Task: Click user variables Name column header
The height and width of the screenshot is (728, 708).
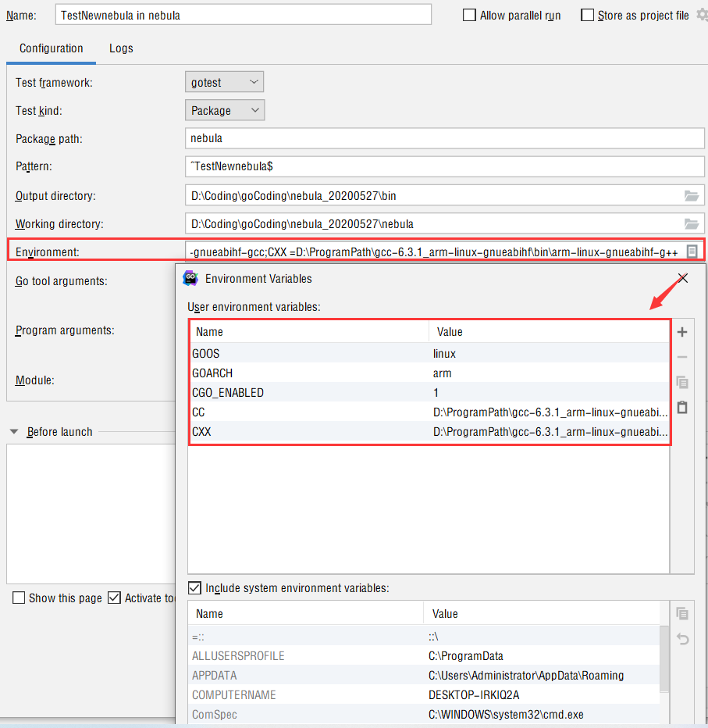Action: coord(309,331)
